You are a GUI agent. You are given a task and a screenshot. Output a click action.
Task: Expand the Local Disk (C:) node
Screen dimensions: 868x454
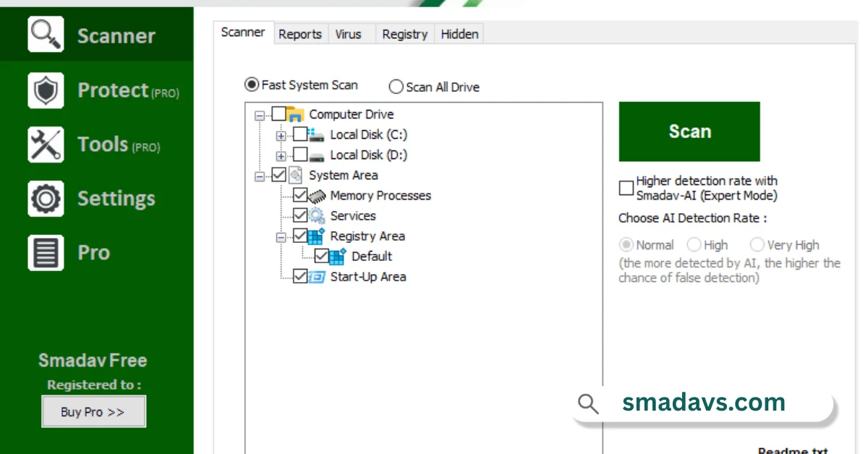click(x=281, y=134)
